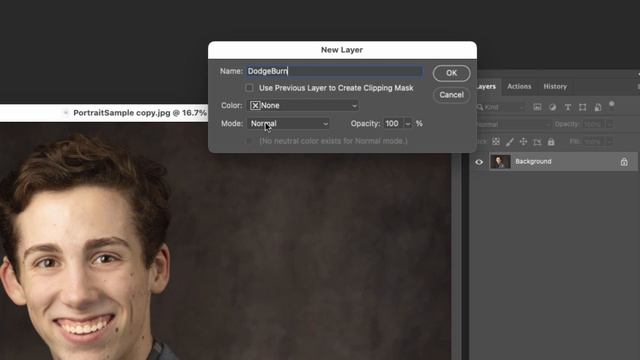
Task: Close the PortraitSample copy.jpg tab button
Action: coord(66,113)
